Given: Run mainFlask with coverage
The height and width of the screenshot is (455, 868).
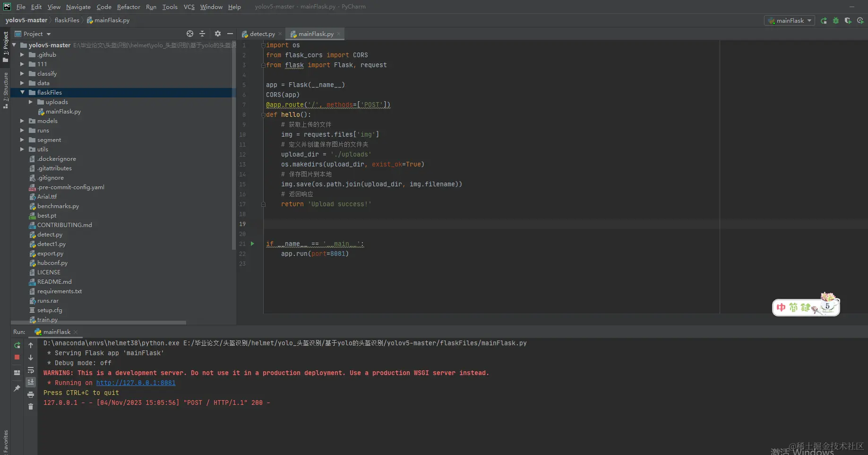Looking at the screenshot, I should (848, 21).
